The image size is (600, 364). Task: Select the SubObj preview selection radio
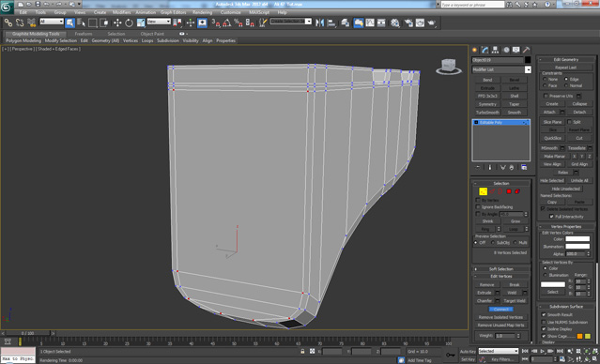[493, 243]
